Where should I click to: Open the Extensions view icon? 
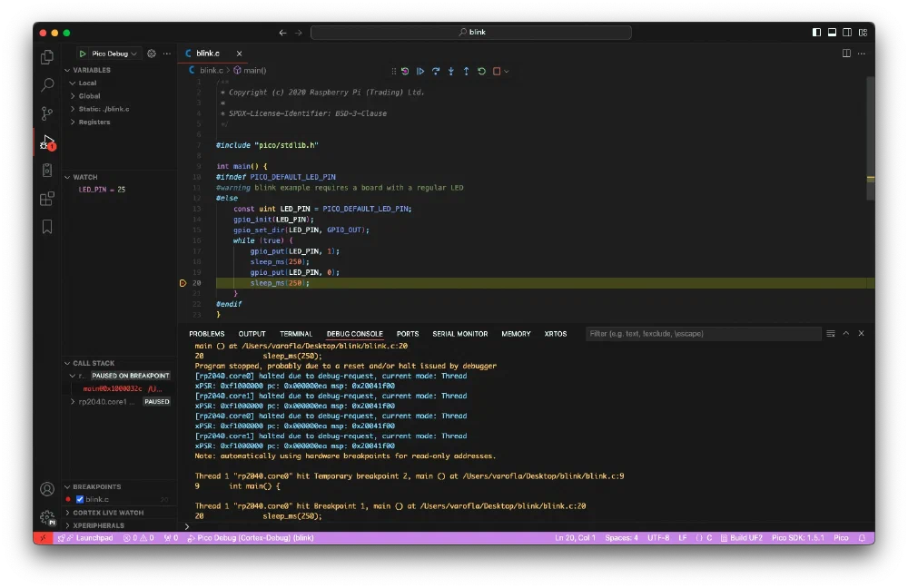[47, 199]
